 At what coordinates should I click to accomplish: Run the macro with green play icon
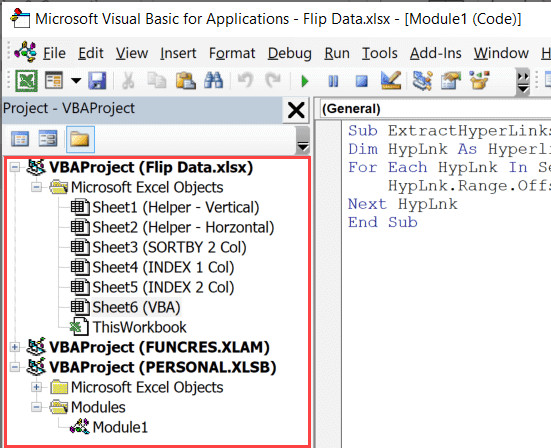pos(305,81)
